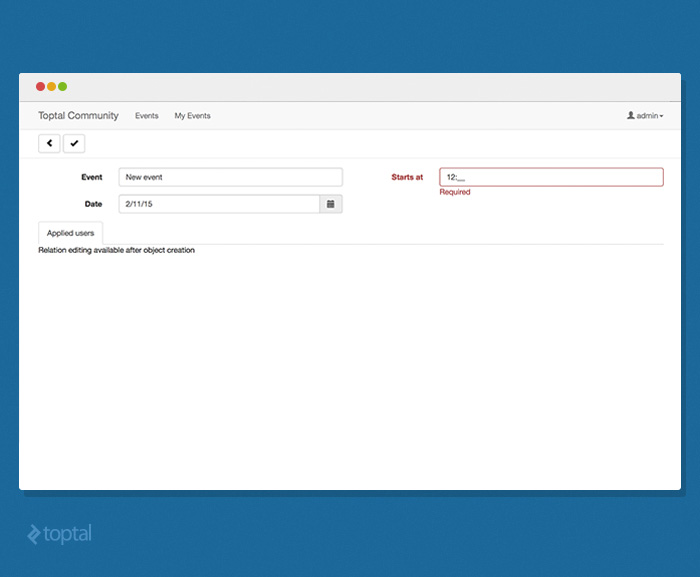
Task: Focus the Starts at time field
Action: (x=551, y=177)
